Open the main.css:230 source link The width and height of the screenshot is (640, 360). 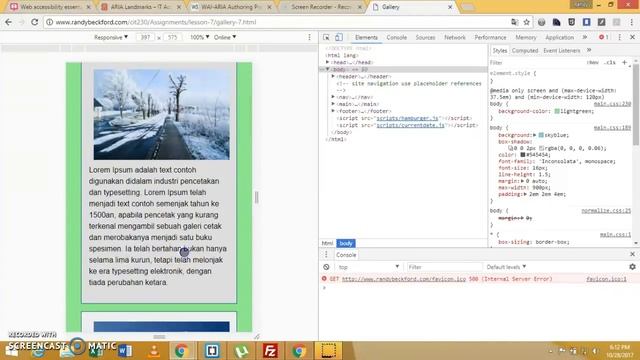pos(612,104)
